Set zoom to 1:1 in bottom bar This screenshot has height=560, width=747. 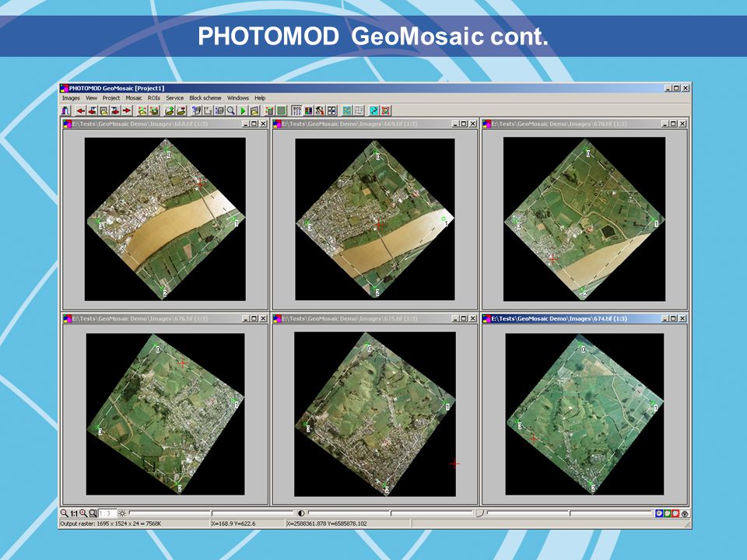click(74, 513)
